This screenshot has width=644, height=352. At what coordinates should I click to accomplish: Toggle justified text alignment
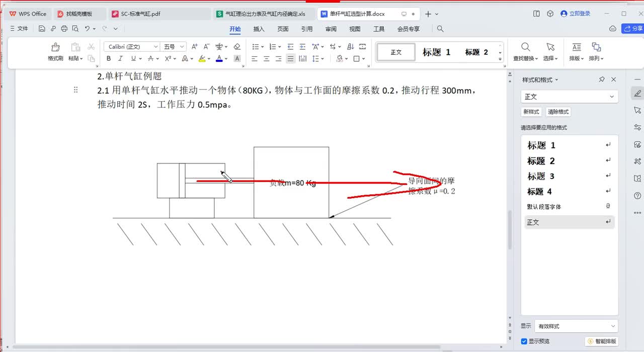tap(290, 59)
